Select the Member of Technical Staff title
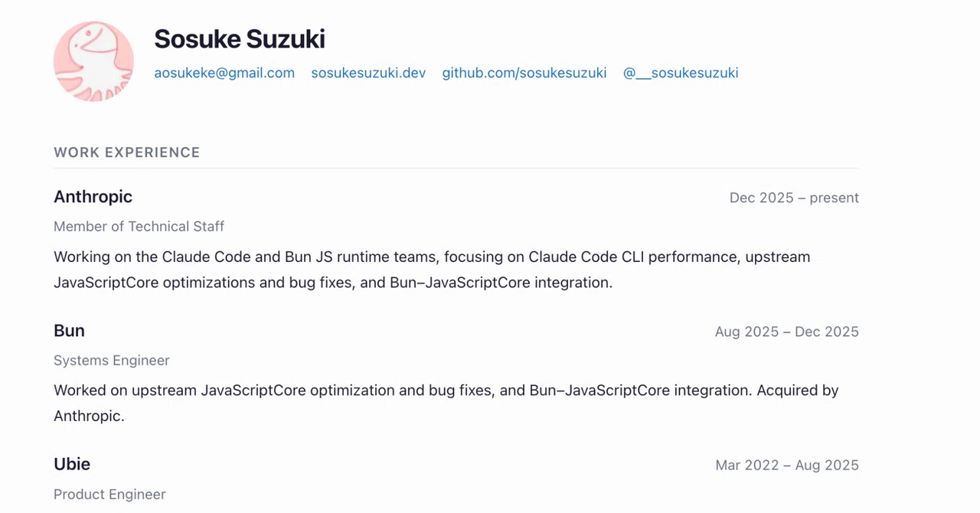Image resolution: width=980 pixels, height=513 pixels. click(139, 227)
